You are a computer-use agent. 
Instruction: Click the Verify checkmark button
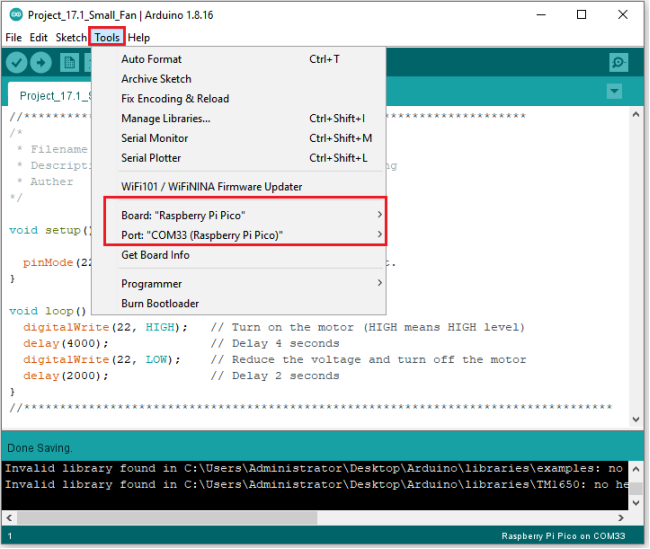click(17, 63)
